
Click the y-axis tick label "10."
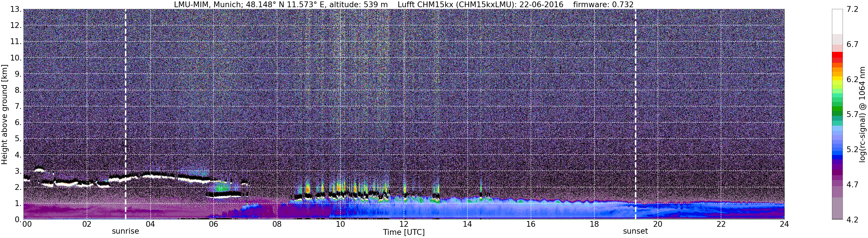(x=16, y=58)
